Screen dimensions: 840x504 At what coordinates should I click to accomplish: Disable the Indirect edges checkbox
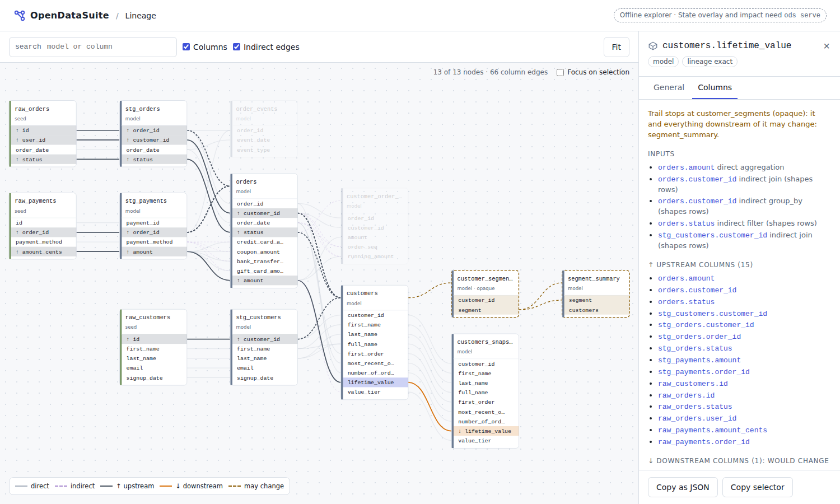[237, 47]
